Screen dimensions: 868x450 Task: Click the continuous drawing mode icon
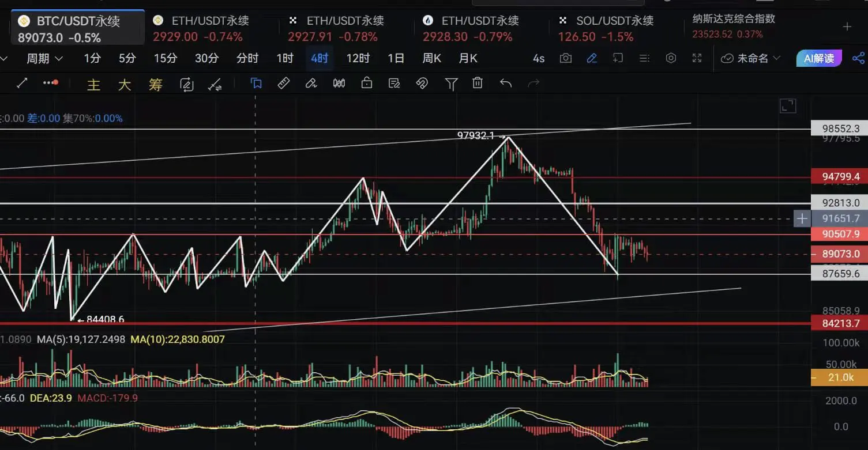(187, 84)
